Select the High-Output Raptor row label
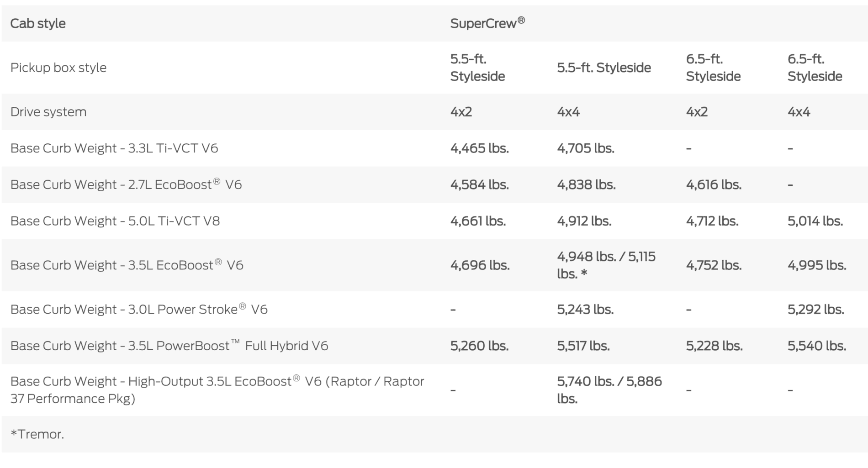Screen dimensions: 868x468 click(217, 390)
